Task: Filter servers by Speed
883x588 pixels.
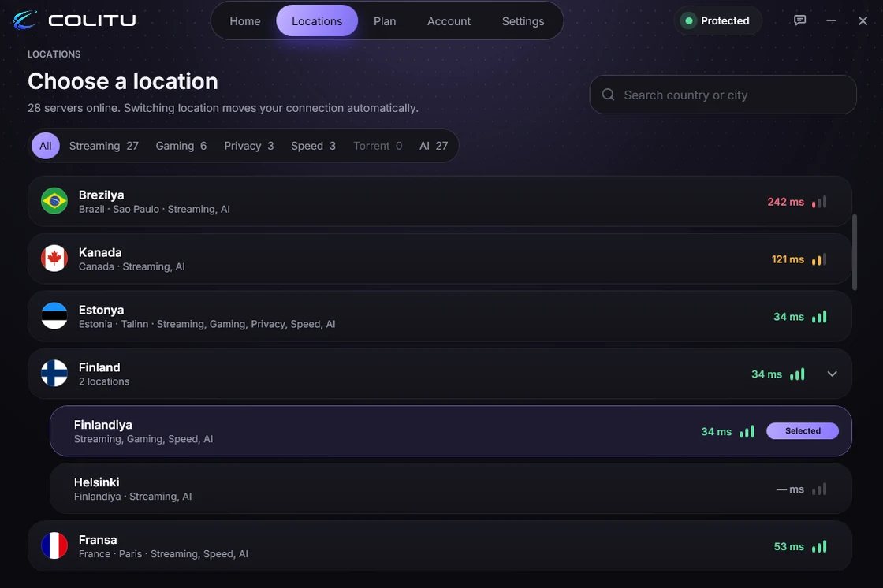Action: pyautogui.click(x=313, y=146)
